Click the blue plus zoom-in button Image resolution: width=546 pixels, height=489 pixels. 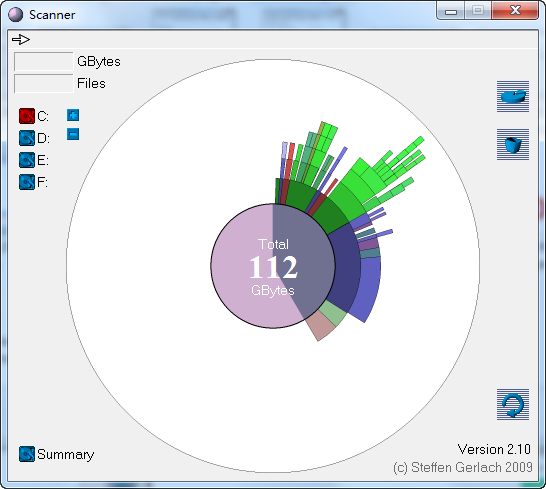point(73,115)
